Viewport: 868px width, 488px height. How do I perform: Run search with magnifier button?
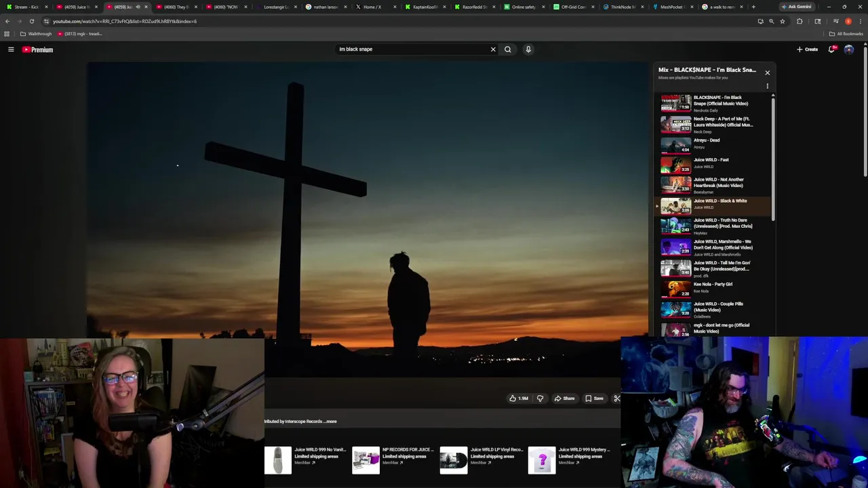tap(507, 49)
